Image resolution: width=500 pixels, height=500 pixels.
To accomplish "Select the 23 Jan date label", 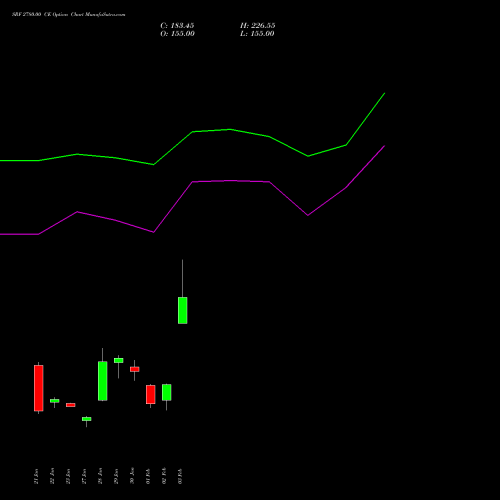I will tap(68, 476).
